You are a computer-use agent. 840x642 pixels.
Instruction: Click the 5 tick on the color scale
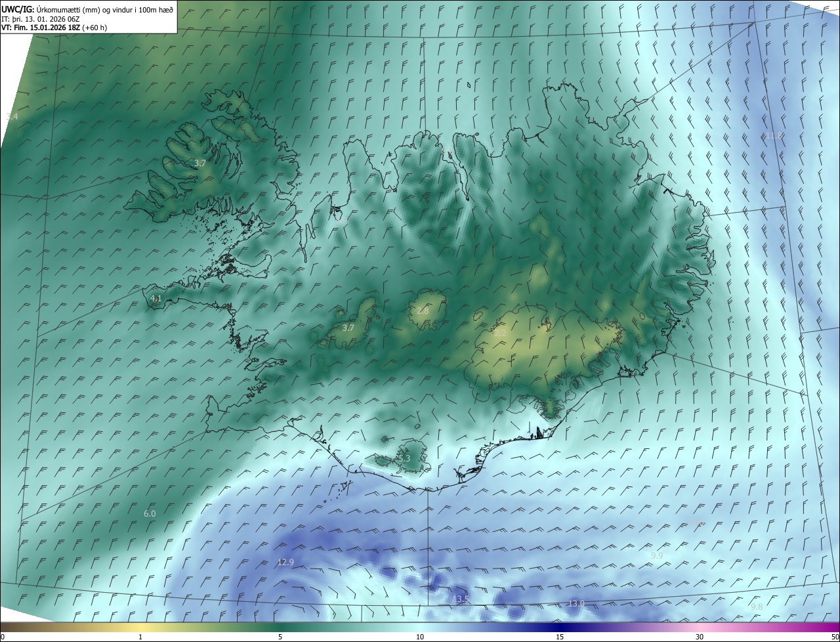pyautogui.click(x=280, y=637)
